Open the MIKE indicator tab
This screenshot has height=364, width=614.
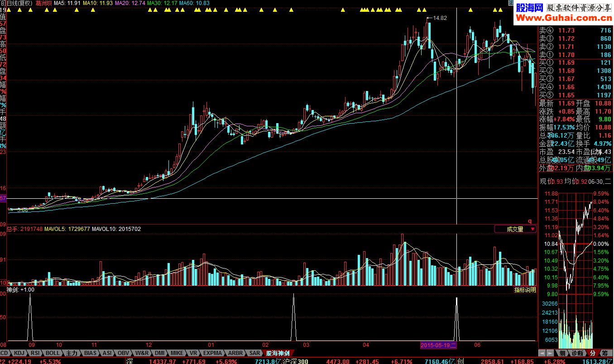[177, 353]
